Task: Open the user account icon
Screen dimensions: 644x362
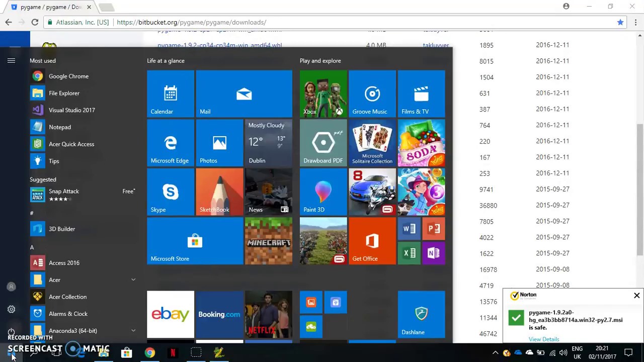Action: tap(11, 287)
